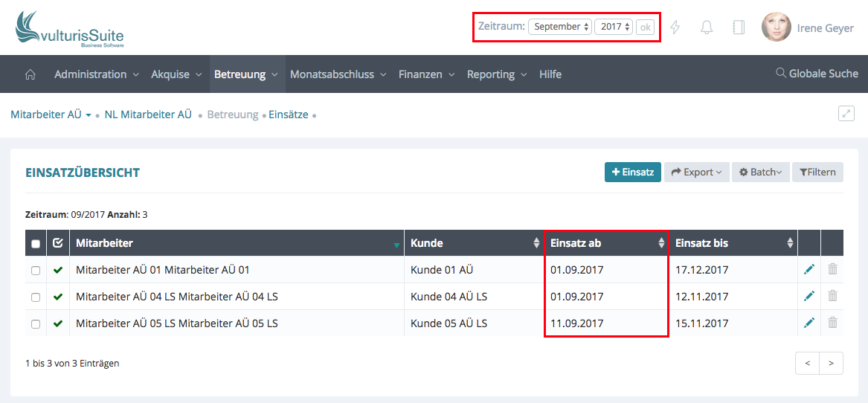Click the home icon in navigation bar
This screenshot has height=403, width=868.
(x=30, y=74)
